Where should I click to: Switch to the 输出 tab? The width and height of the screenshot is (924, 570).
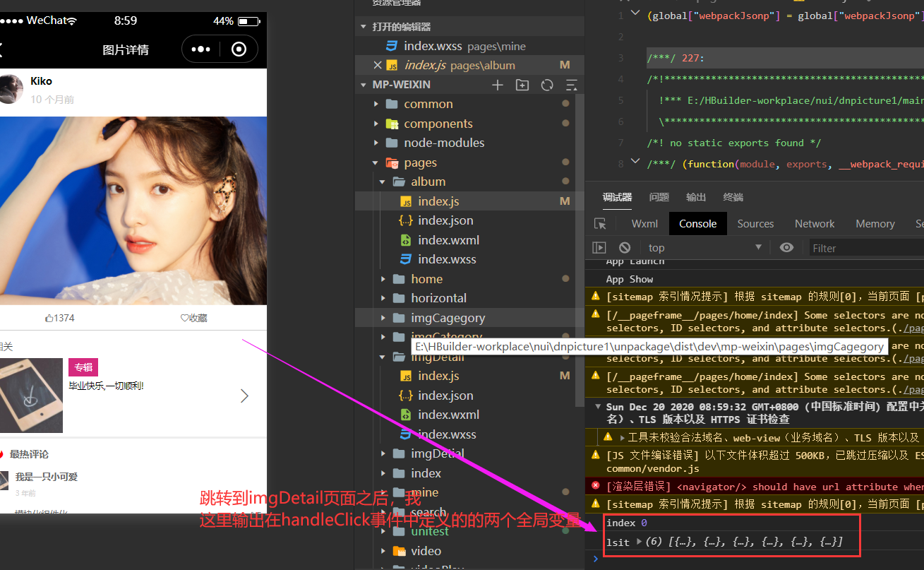pos(696,197)
